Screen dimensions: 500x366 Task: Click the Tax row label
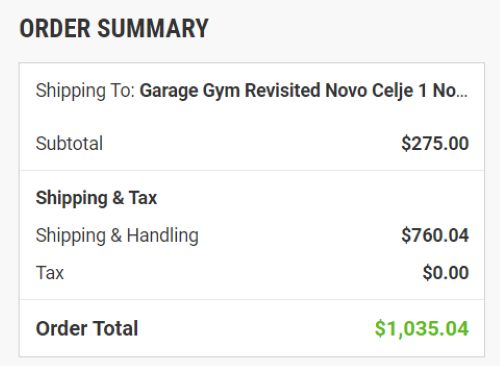[x=50, y=273]
